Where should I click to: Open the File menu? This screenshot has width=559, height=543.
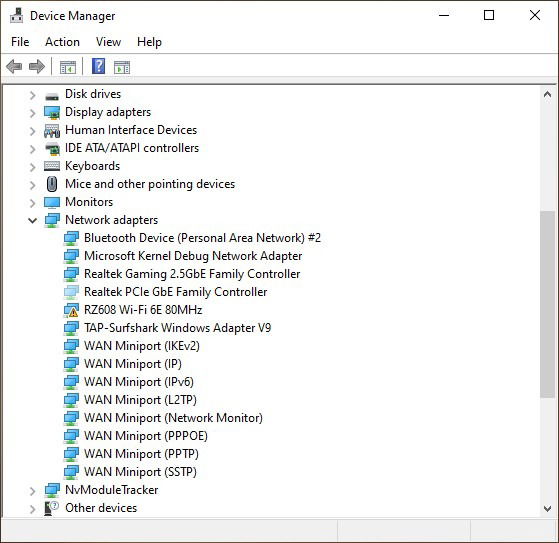point(20,42)
